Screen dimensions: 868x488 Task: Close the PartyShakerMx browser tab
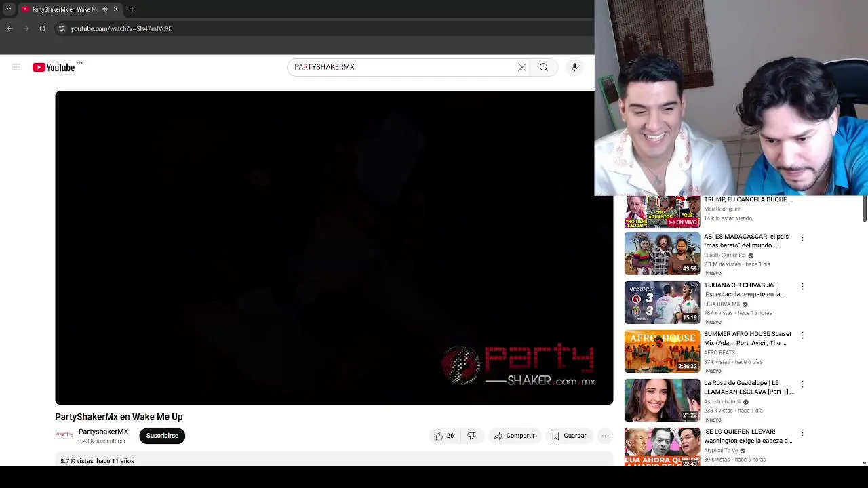point(115,9)
